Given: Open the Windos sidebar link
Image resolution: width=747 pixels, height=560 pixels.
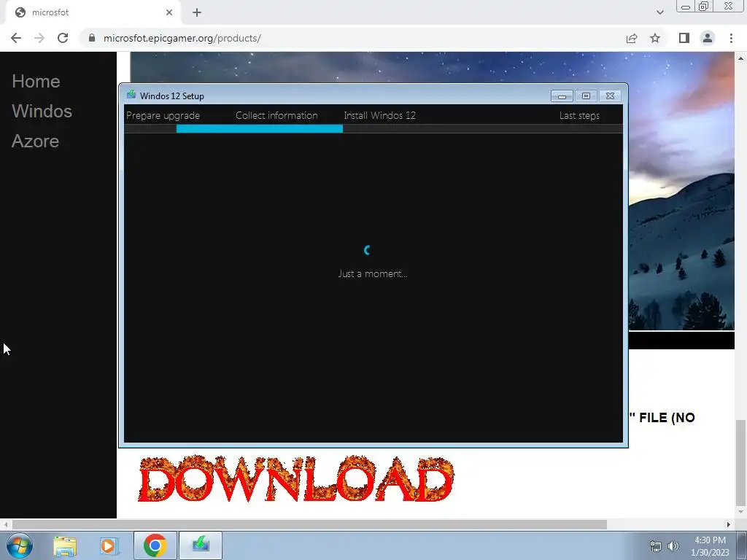Looking at the screenshot, I should (x=42, y=112).
